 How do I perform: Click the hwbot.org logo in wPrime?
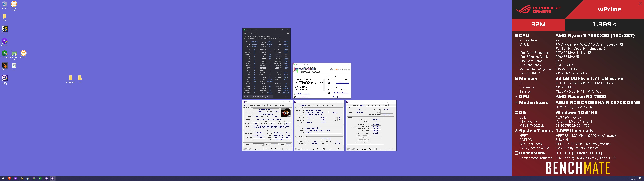(x=340, y=69)
